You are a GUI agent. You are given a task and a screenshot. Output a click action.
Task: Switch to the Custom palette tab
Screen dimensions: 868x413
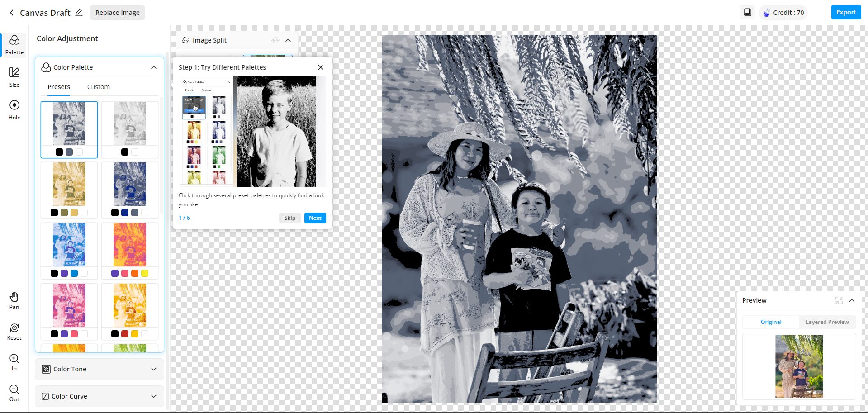click(x=98, y=87)
